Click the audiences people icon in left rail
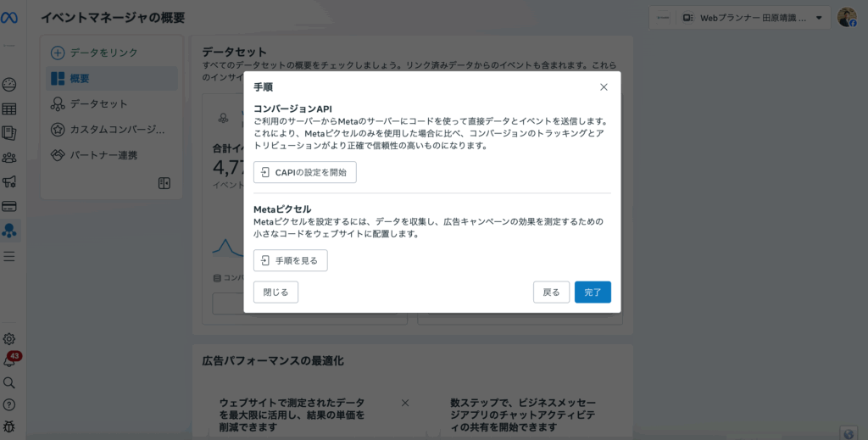868x440 pixels. point(10,157)
